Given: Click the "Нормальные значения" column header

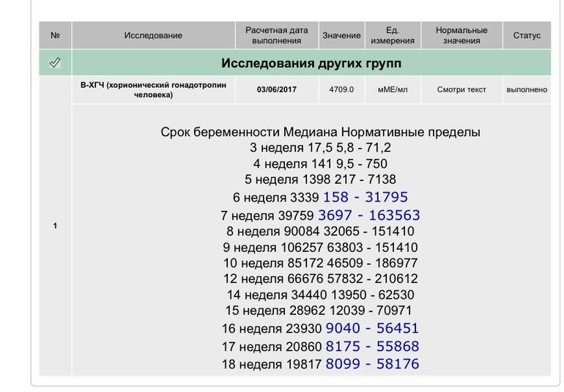Looking at the screenshot, I should click(x=461, y=35).
